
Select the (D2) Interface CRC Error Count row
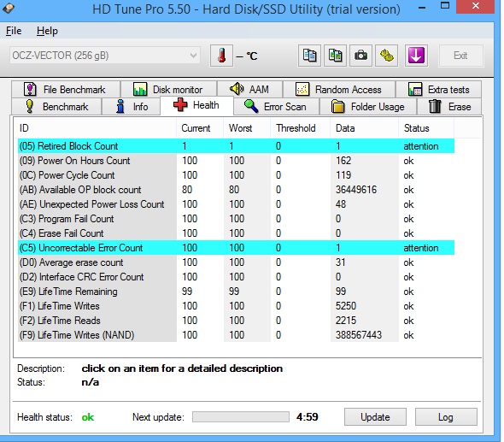(236, 277)
